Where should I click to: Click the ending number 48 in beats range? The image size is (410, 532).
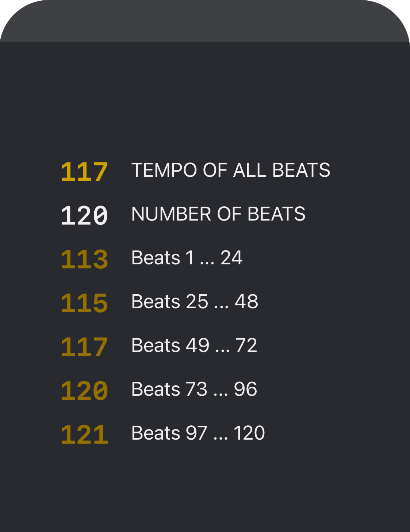click(x=247, y=302)
